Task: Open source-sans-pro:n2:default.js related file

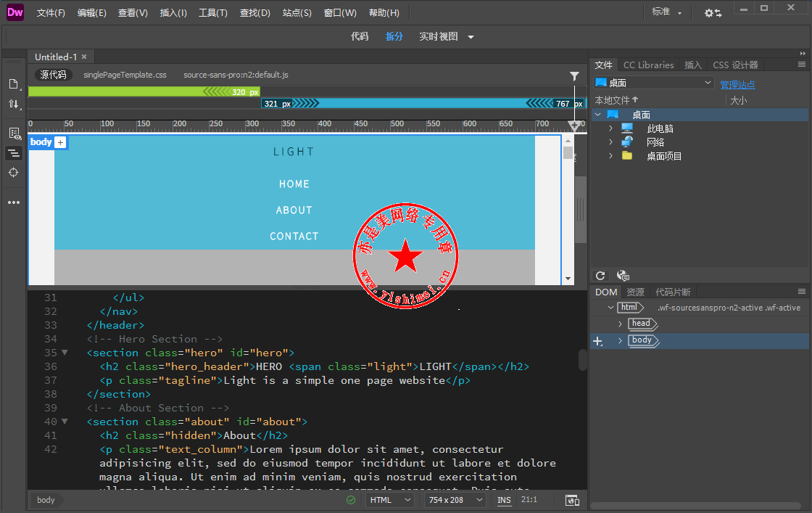Action: 236,75
